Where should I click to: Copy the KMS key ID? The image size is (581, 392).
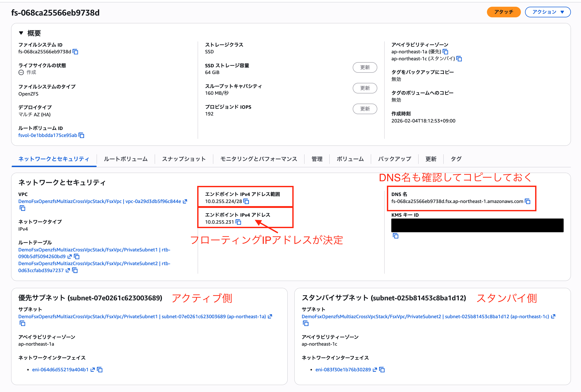(395, 236)
